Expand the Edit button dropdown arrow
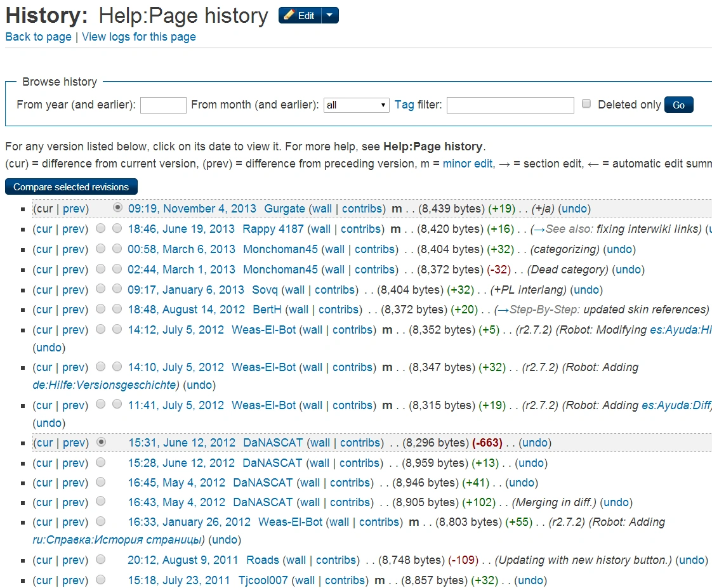 (330, 16)
